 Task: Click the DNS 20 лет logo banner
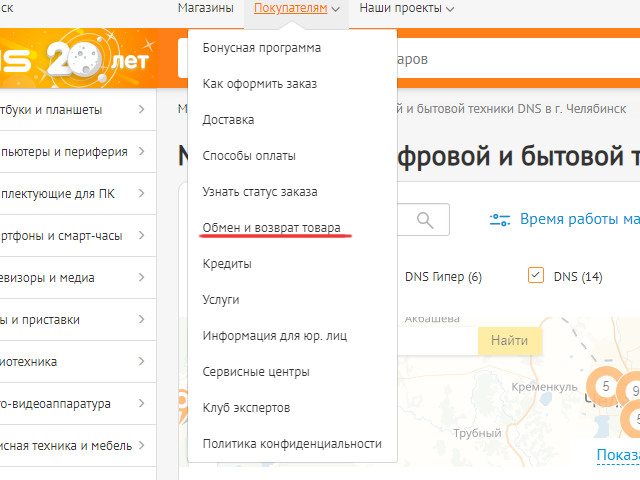pyautogui.click(x=78, y=58)
